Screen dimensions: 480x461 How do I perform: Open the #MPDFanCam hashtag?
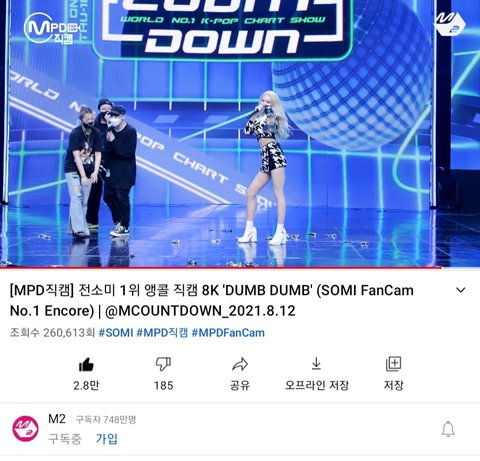click(228, 333)
